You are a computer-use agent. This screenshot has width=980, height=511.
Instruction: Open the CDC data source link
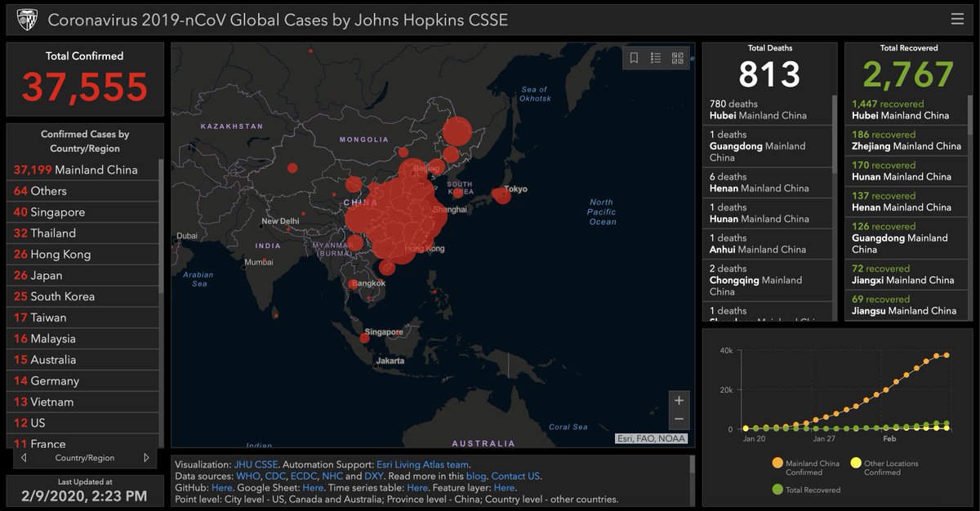point(275,476)
